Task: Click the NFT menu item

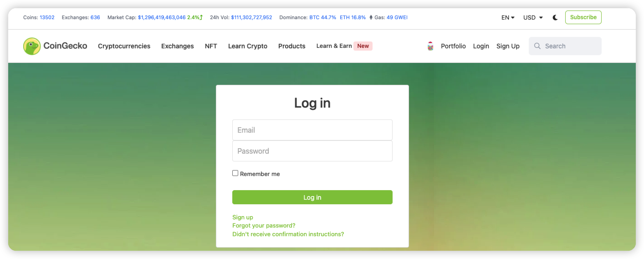Action: click(211, 46)
